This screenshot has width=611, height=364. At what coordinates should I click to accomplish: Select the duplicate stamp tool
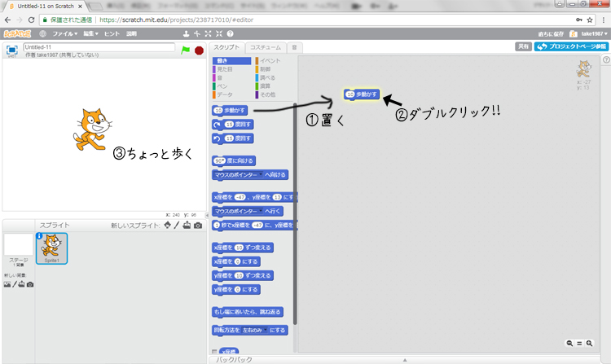(x=187, y=34)
